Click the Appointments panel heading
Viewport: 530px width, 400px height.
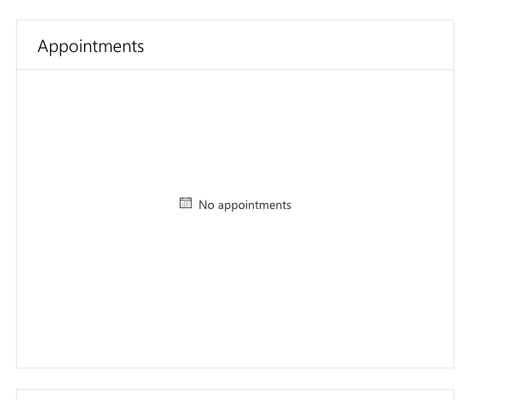point(91,46)
